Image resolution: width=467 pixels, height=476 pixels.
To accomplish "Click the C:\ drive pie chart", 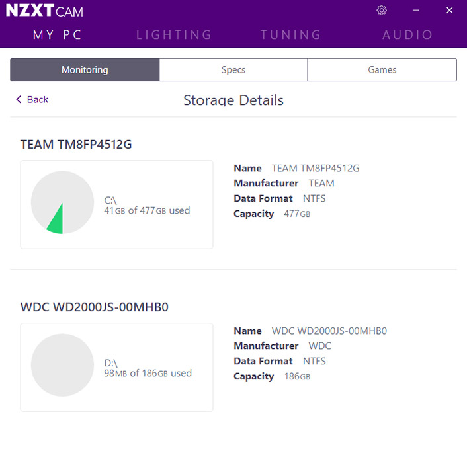I will pyautogui.click(x=62, y=203).
